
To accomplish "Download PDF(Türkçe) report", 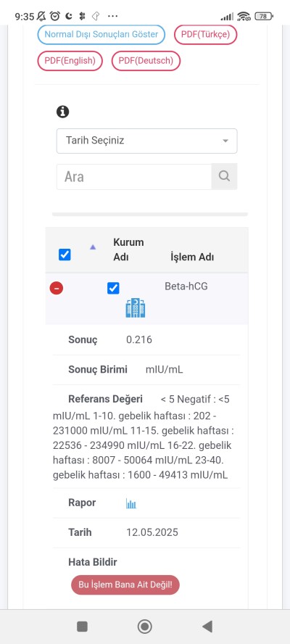I will pos(206,35).
